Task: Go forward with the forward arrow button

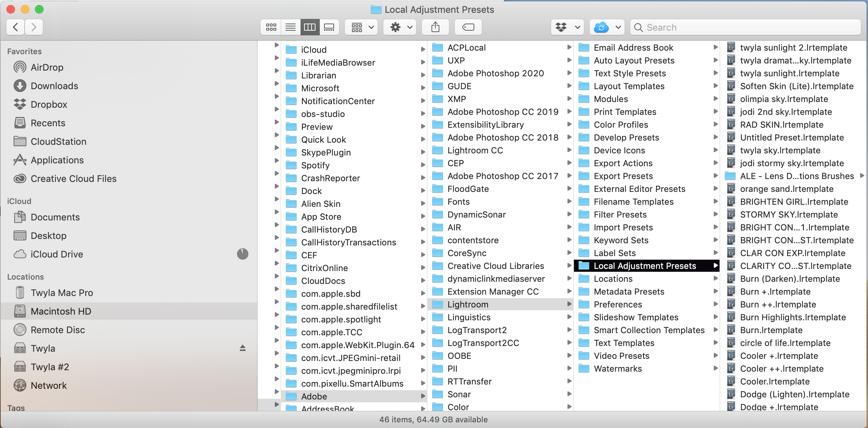Action: pyautogui.click(x=34, y=27)
